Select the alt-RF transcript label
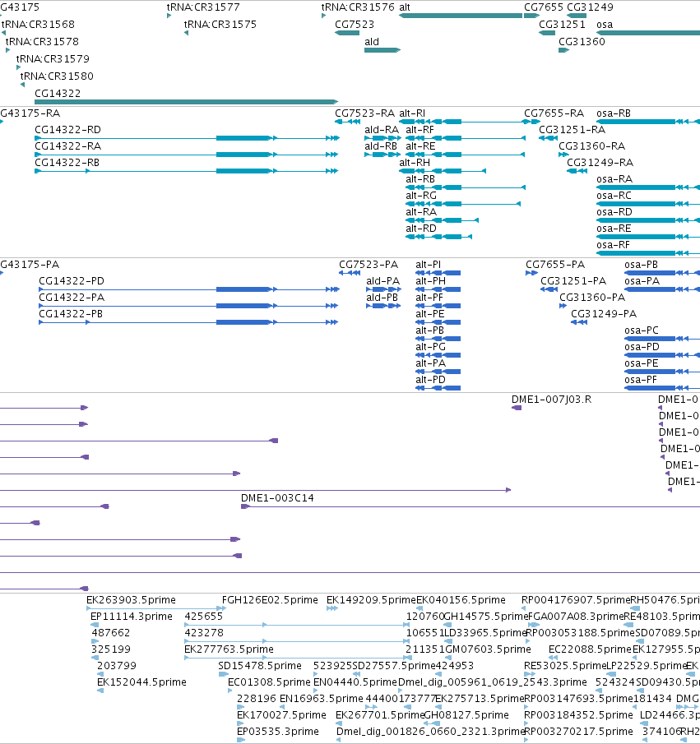 click(x=420, y=130)
